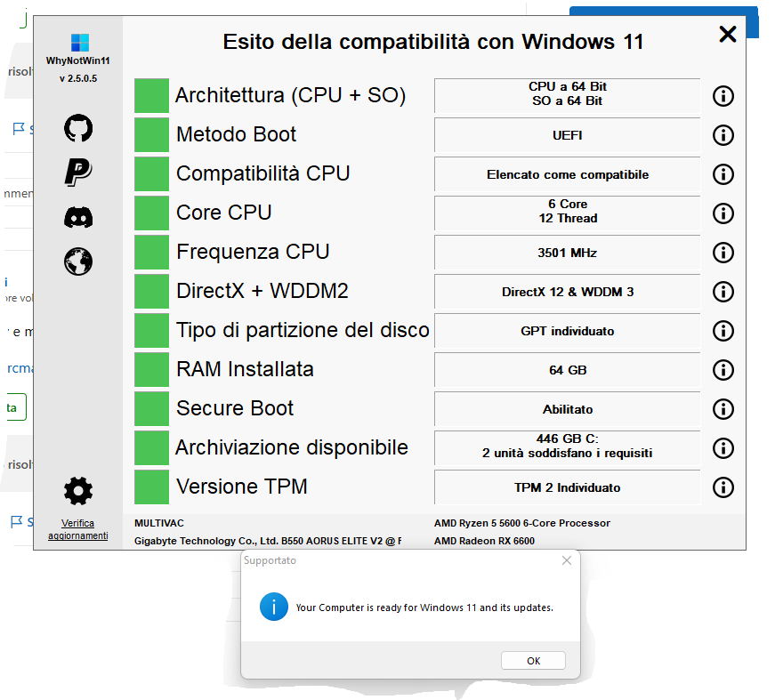Click the '3501 MHz' value

tap(568, 253)
